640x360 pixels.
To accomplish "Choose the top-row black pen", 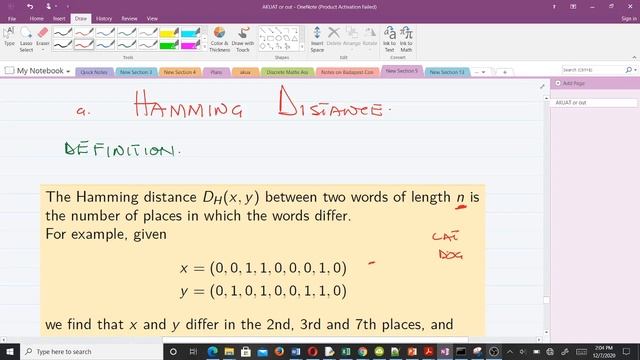I will (63, 32).
